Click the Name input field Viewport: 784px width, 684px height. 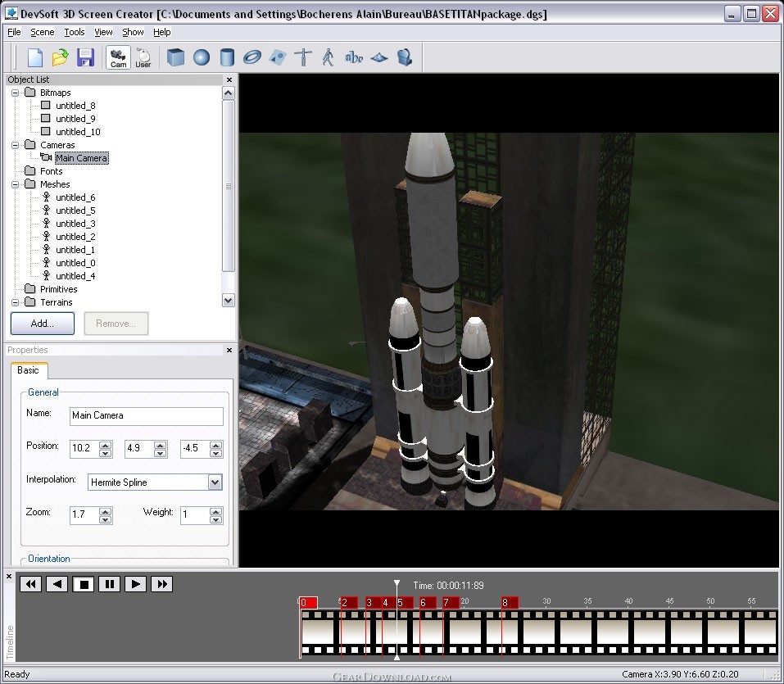click(x=146, y=416)
